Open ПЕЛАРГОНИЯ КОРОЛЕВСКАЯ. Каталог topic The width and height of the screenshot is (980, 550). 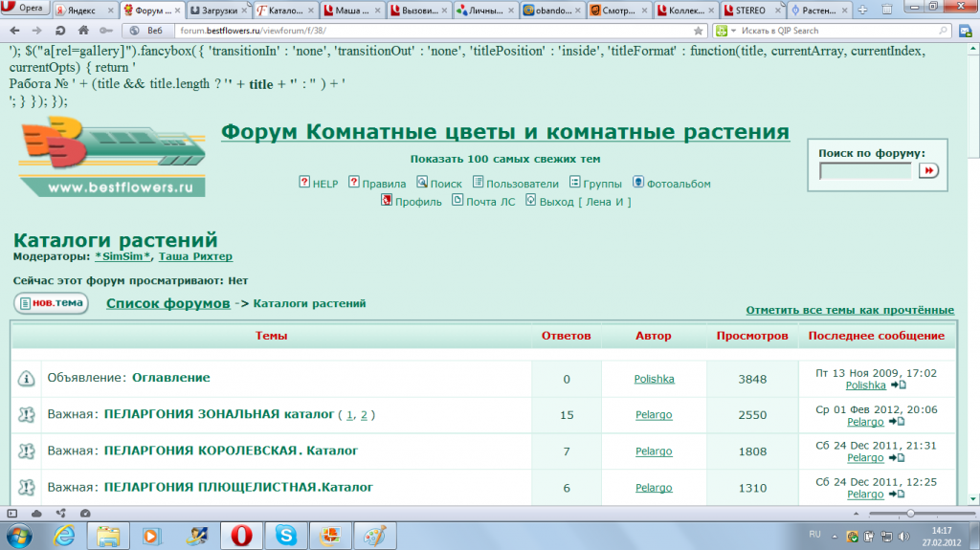[230, 451]
